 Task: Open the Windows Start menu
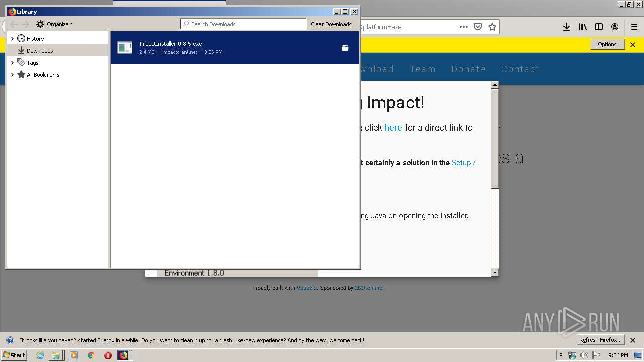click(14, 355)
